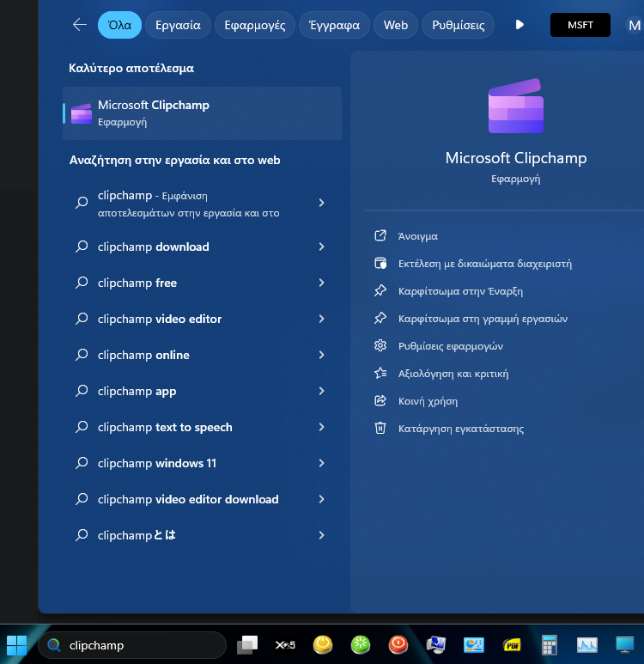Expand the clipchamp app chevron
Image resolution: width=644 pixels, height=664 pixels.
[321, 391]
